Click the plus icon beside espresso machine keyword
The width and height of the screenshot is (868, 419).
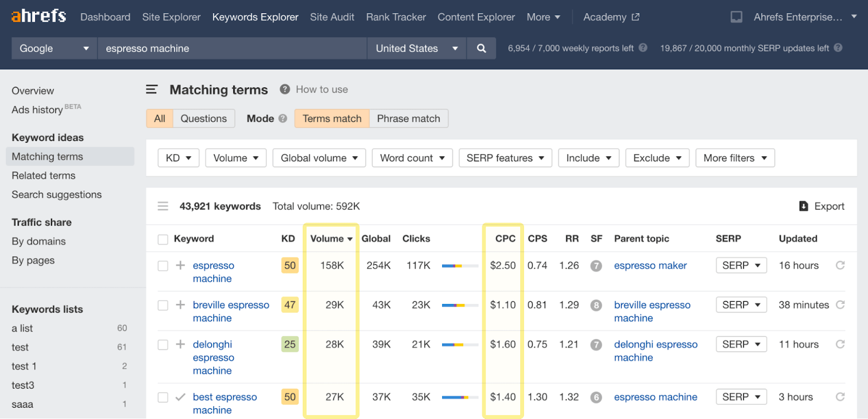pos(181,265)
